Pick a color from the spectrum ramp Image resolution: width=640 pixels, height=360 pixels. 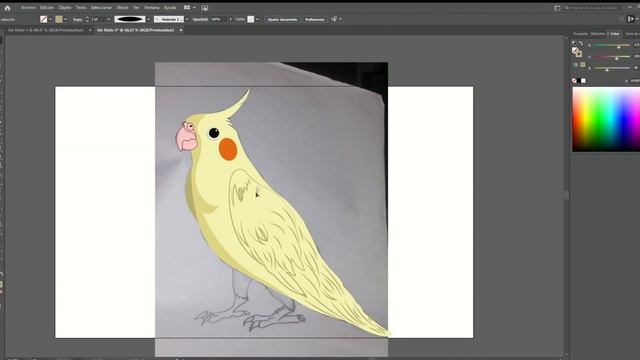pos(606,119)
